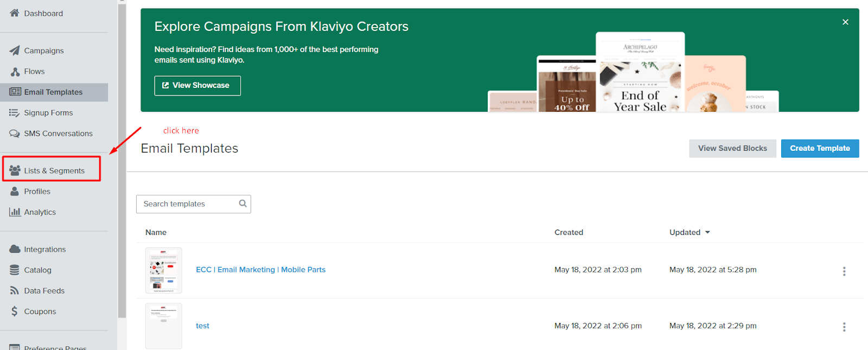Go to Profiles page
This screenshot has width=868, height=350.
point(37,192)
